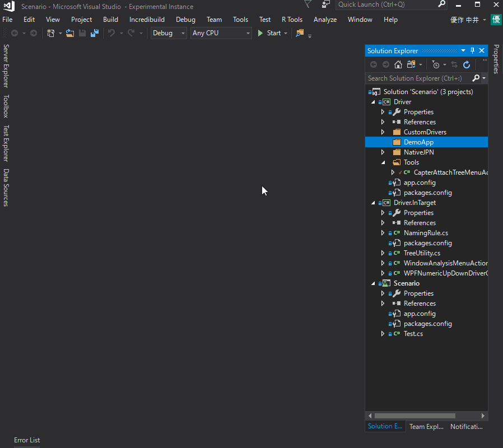The height and width of the screenshot is (448, 503).
Task: Open the R Tools menu
Action: click(x=292, y=20)
